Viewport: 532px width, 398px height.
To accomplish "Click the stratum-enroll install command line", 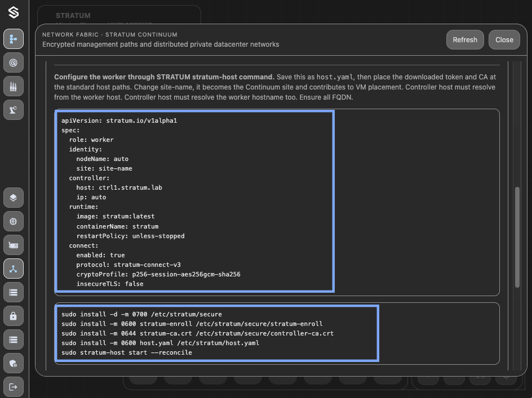I will (192, 324).
